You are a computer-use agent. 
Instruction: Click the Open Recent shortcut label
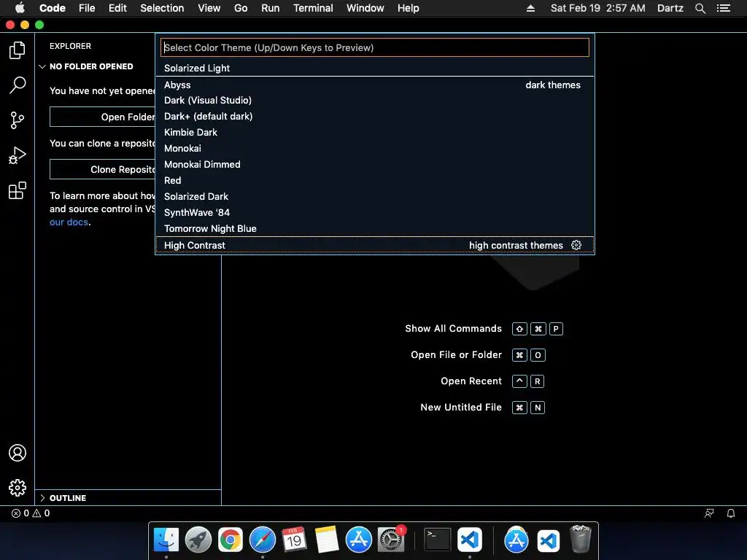pos(471,381)
